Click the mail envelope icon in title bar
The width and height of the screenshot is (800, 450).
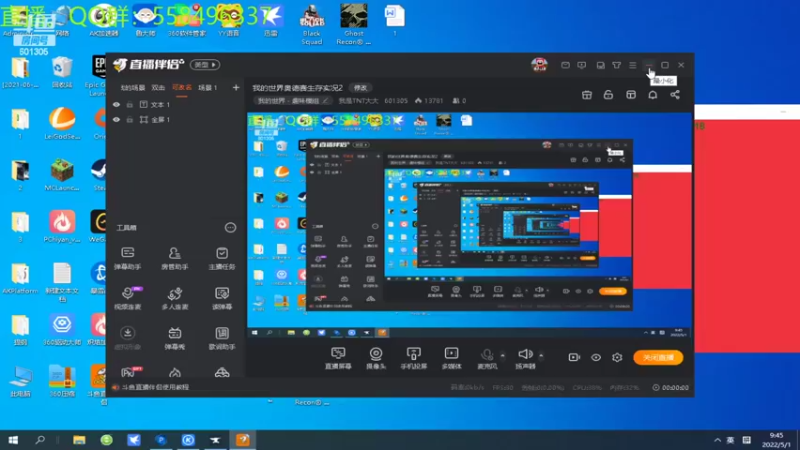(x=565, y=65)
